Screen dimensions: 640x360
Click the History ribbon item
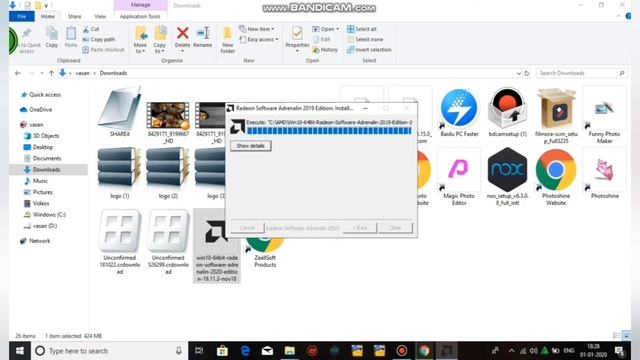pos(325,50)
